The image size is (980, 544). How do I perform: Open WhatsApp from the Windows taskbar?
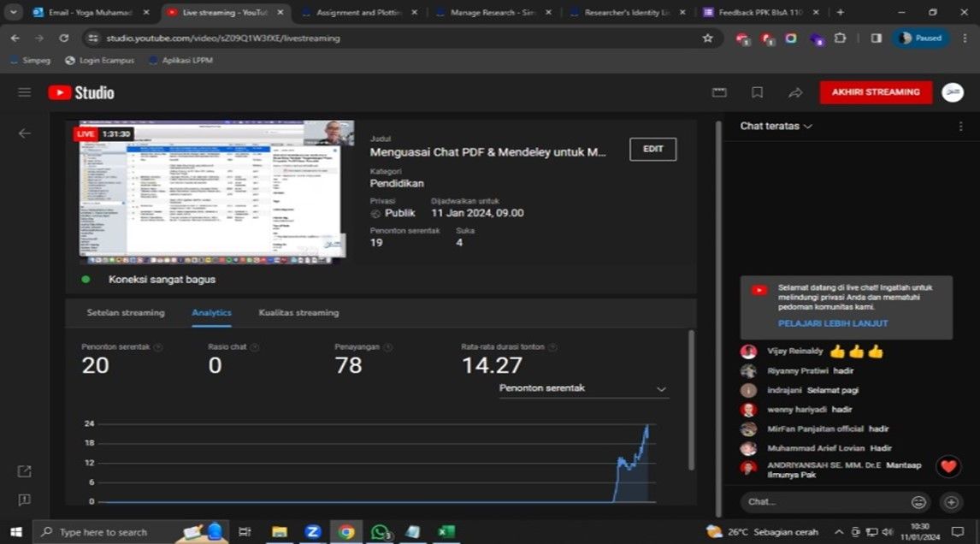pyautogui.click(x=380, y=532)
